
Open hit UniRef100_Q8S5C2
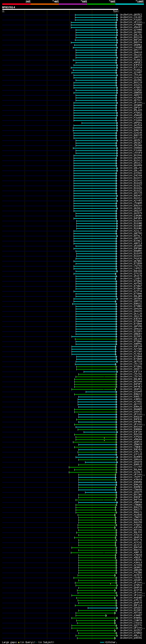point(131,15)
